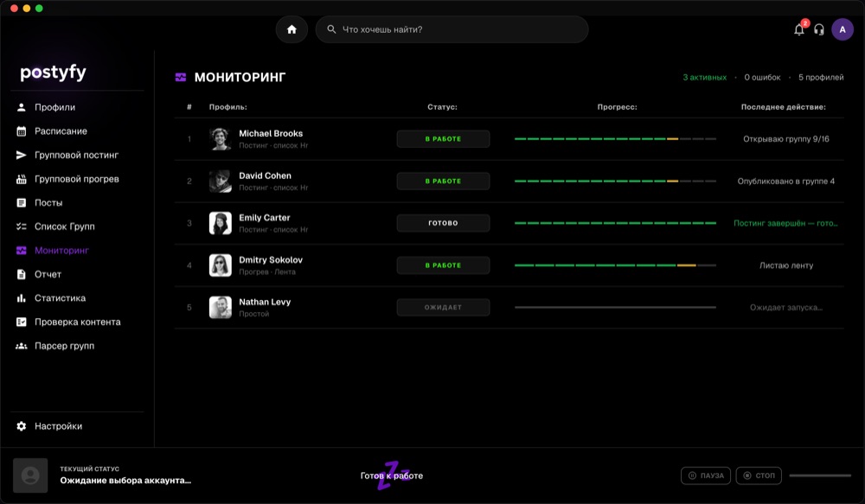Viewport: 865px width, 504px height.
Task: Click Michael Brooks' В РАБОТЕ status badge
Action: click(x=443, y=139)
